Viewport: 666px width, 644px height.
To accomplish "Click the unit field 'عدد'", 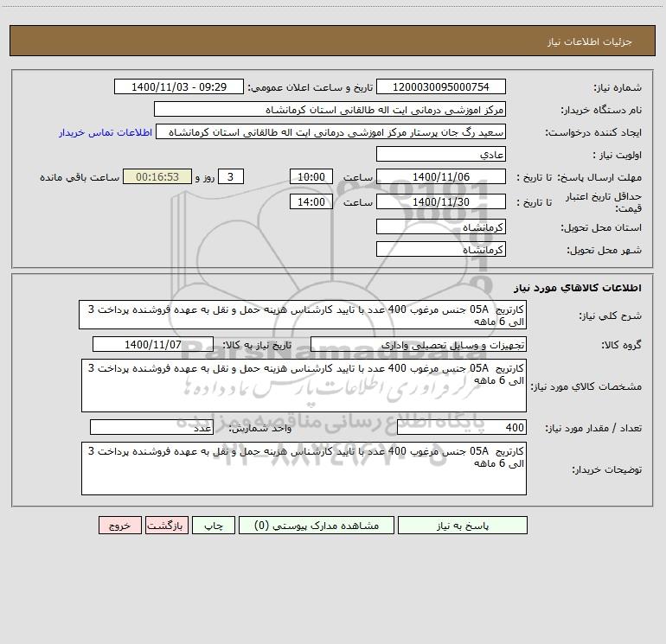I will pyautogui.click(x=151, y=428).
